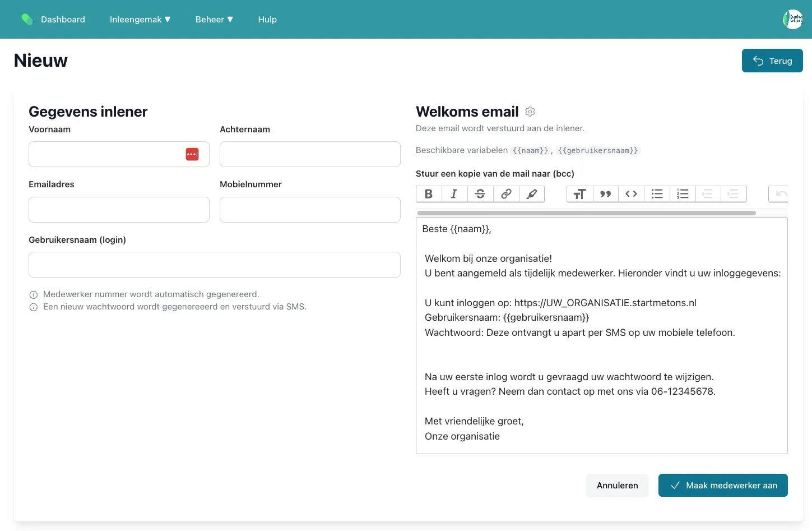This screenshot has height=531, width=812.
Task: Go back with the Terug button
Action: pyautogui.click(x=772, y=61)
